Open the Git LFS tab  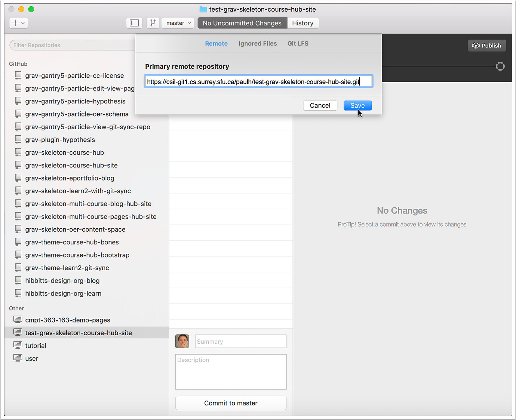(x=298, y=43)
